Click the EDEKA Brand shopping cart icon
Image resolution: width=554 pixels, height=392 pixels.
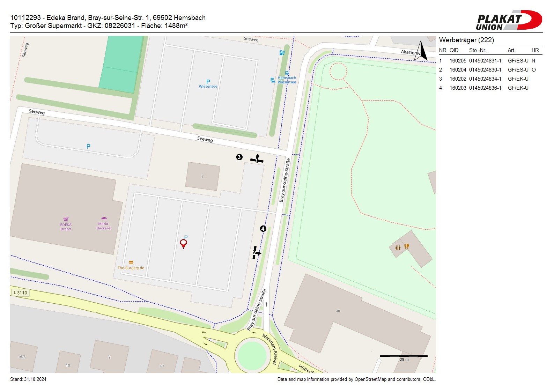coord(66,219)
